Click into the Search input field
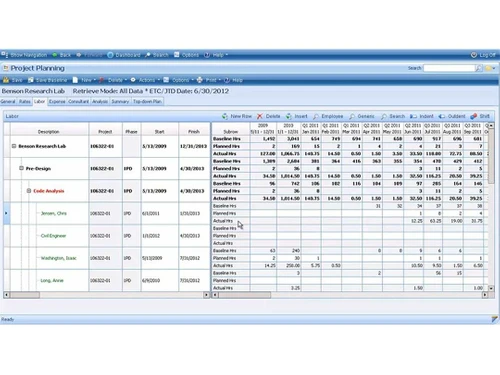500x375 pixels. tap(449, 68)
